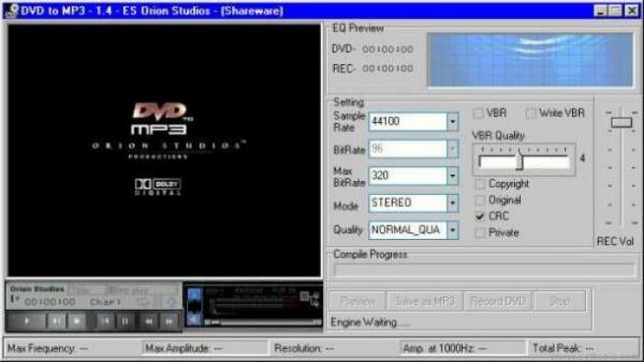Image resolution: width=644 pixels, height=362 pixels.
Task: Fast forward using the double-right-arrow button
Action: pyautogui.click(x=168, y=321)
